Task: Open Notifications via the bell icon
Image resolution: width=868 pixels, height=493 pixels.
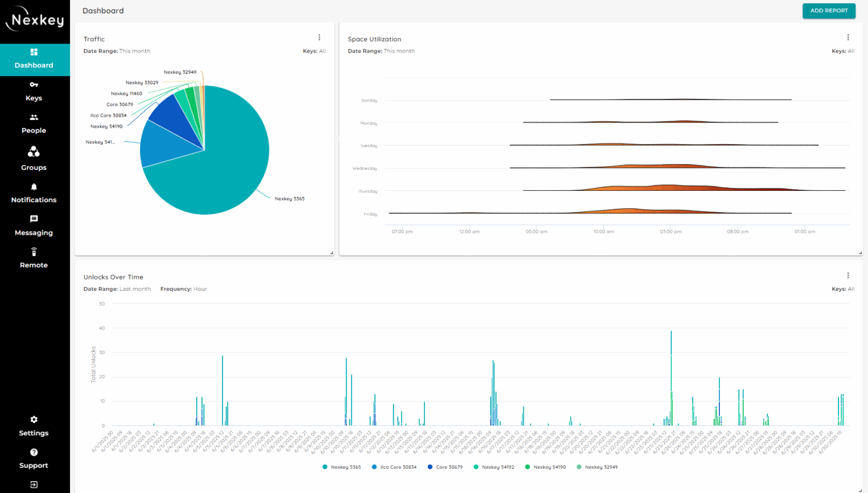Action: (x=34, y=186)
